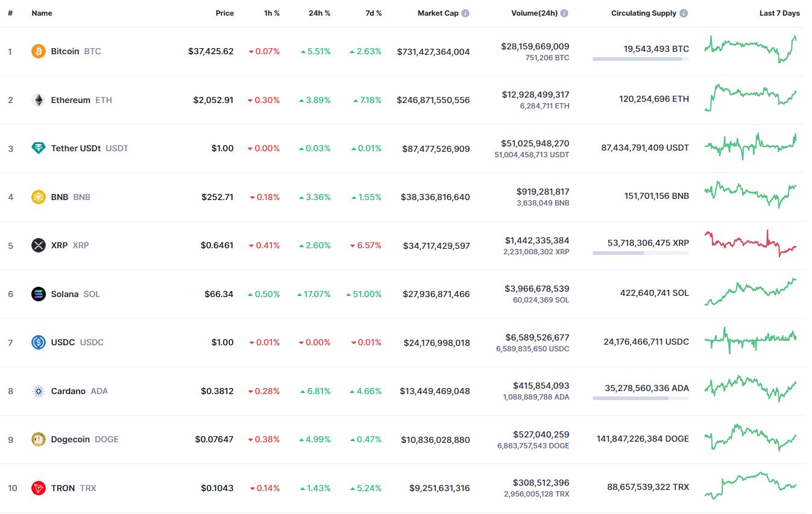Open XRP's red 7 day sparkline
The image size is (812, 514).
[x=751, y=244]
